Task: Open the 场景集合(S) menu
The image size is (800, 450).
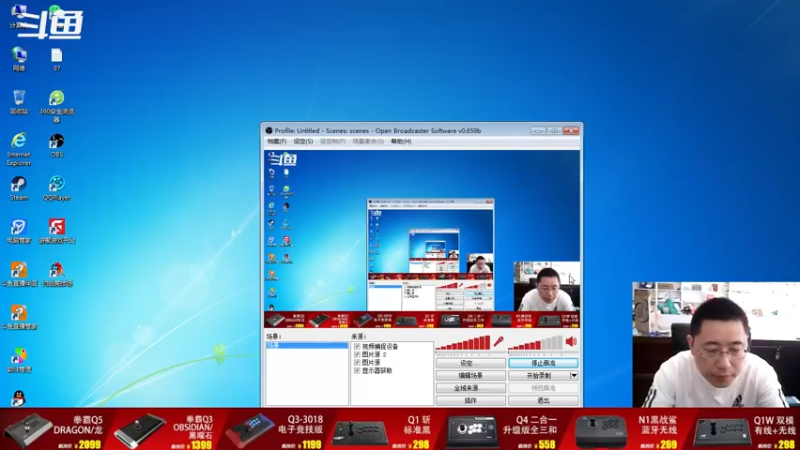Action: click(368, 141)
